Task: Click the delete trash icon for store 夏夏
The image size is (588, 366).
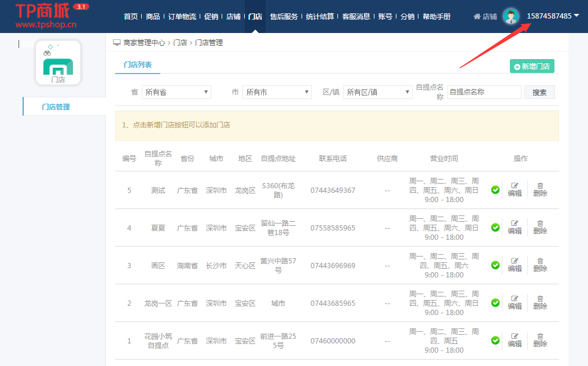Action: tap(540, 224)
